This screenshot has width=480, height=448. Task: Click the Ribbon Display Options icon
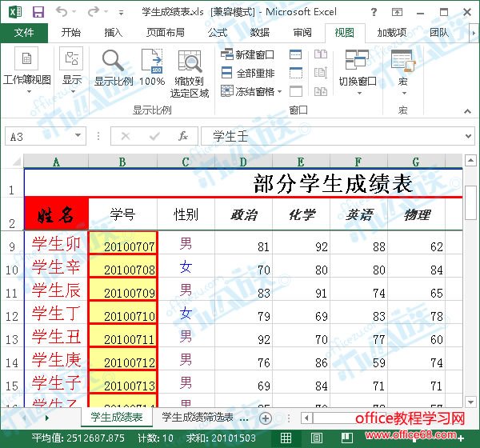point(397,12)
